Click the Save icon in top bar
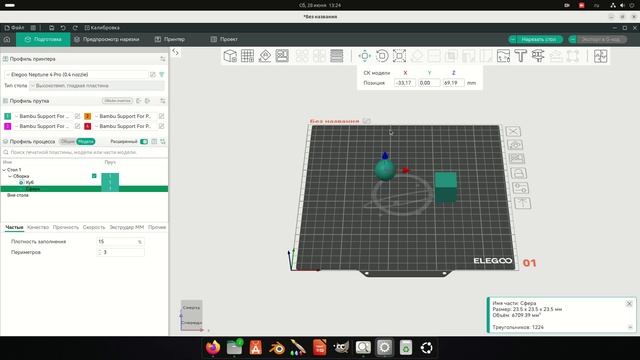 click(x=51, y=28)
